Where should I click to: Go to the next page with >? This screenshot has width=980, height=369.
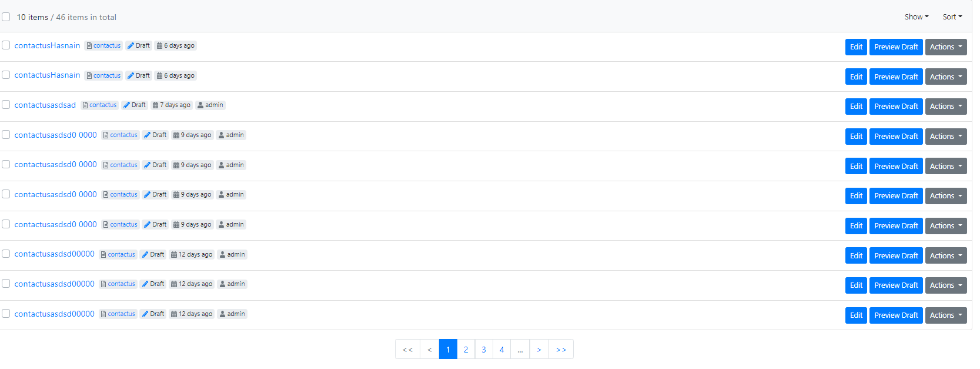click(x=539, y=350)
